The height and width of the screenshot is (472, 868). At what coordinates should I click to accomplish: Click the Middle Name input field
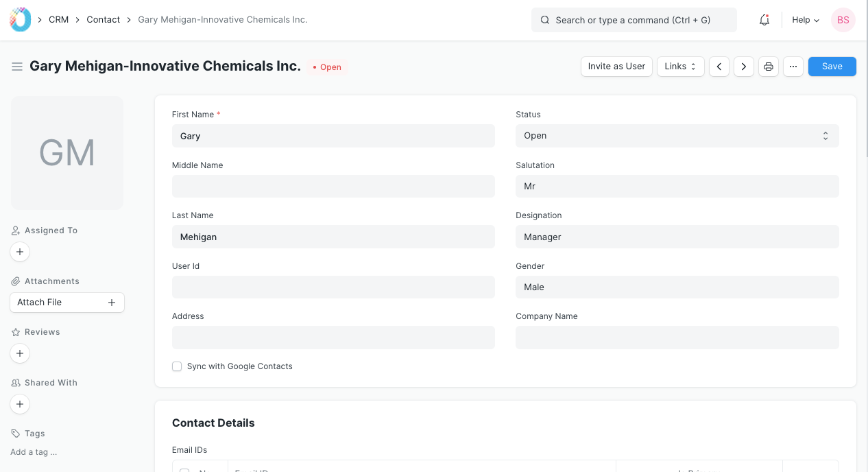pos(333,187)
